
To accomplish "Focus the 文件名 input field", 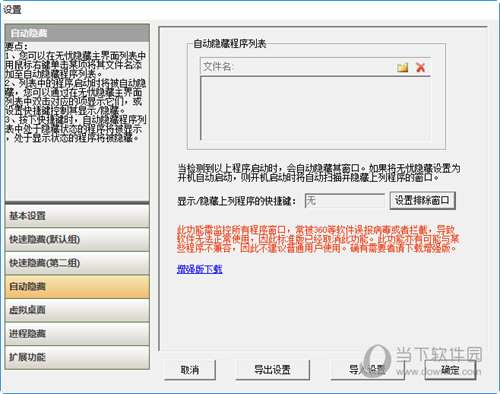I will (298, 67).
